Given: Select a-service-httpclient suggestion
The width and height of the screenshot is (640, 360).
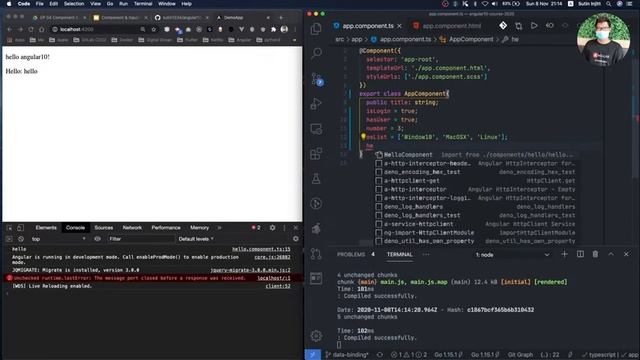Looking at the screenshot, I should click(x=475, y=224).
